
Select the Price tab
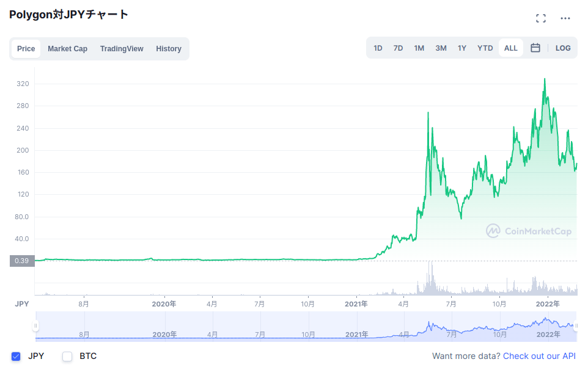(26, 49)
